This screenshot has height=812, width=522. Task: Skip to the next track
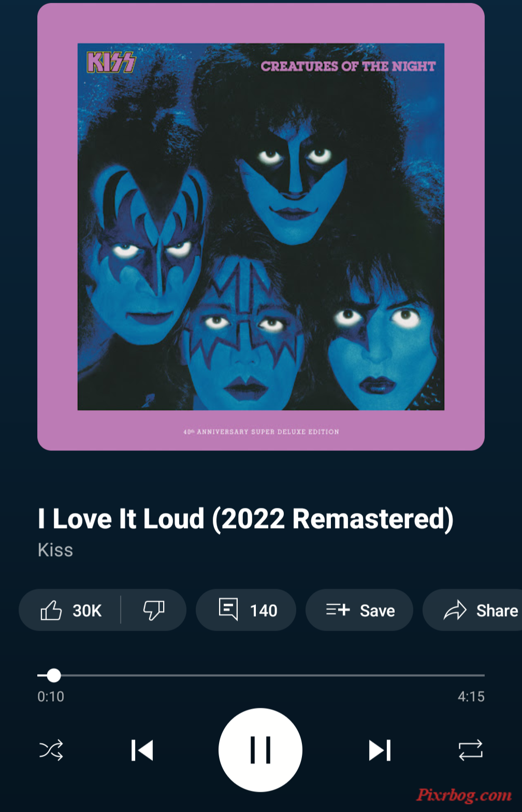coord(380,750)
